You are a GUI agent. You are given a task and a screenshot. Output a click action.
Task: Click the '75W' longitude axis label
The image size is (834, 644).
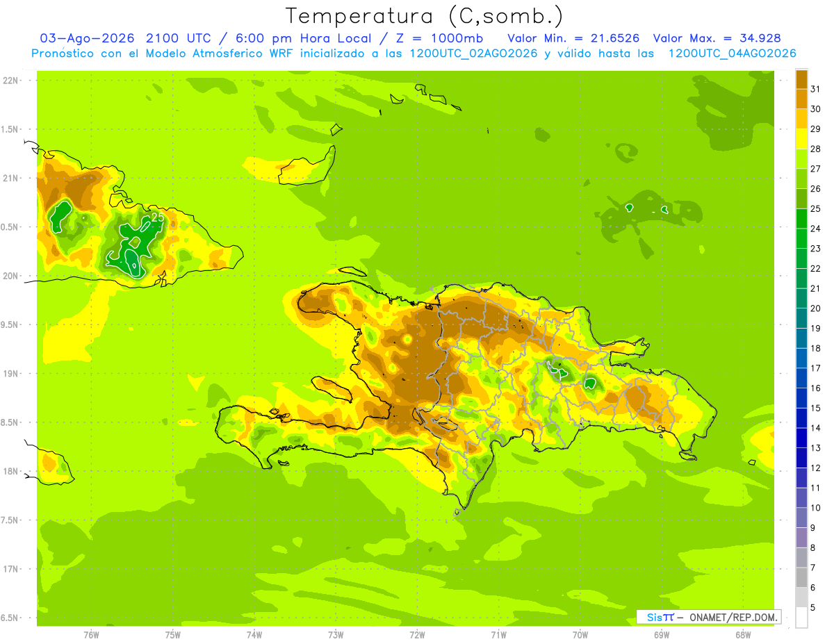tap(172, 635)
